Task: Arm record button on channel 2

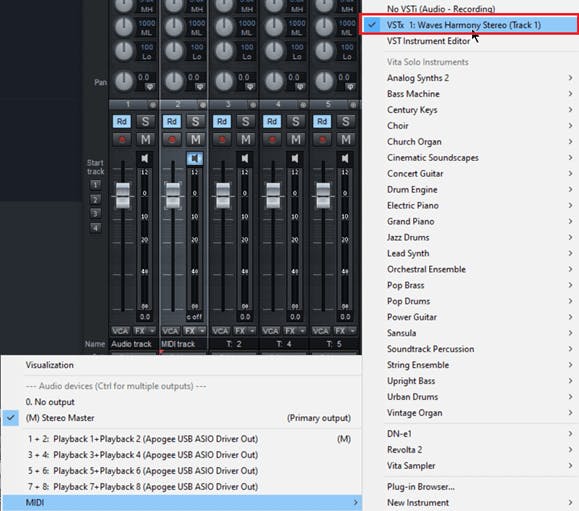Action: (x=172, y=140)
